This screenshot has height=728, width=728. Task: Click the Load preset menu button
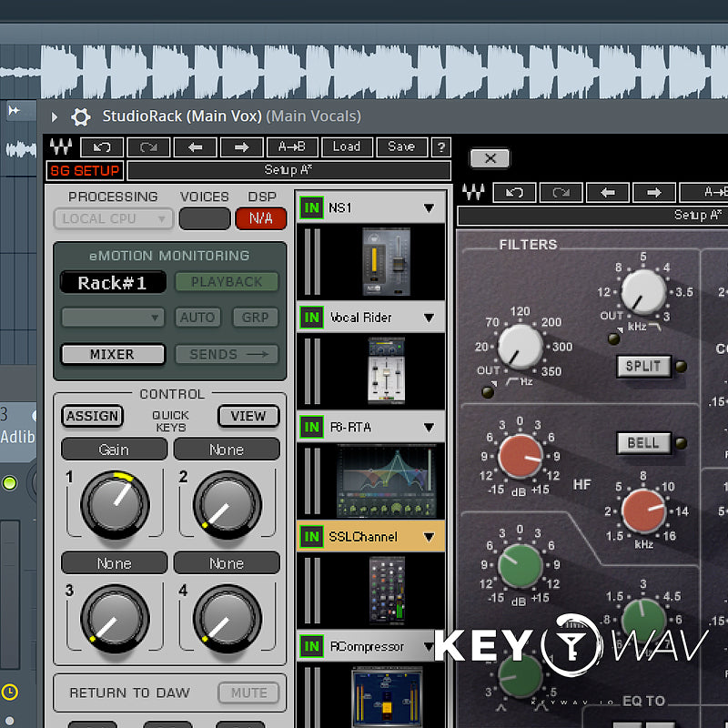coord(347,147)
